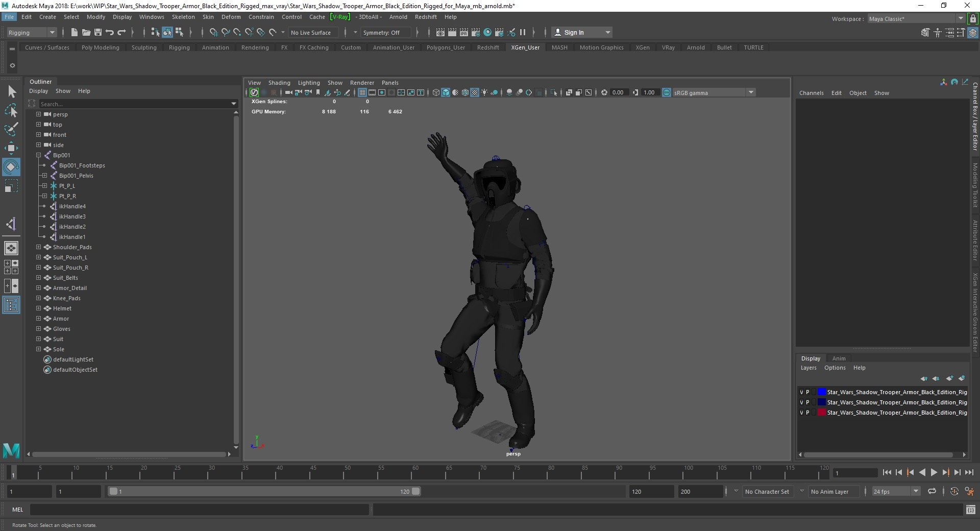Choose the Paint Selection tool
This screenshot has height=531, width=980.
11,129
